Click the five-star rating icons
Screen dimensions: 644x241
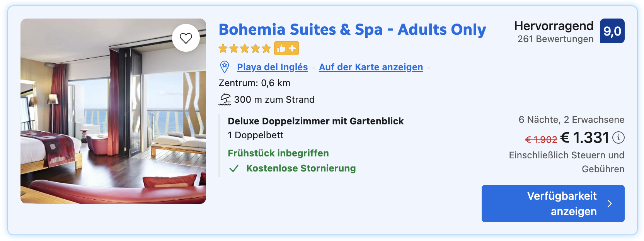pyautogui.click(x=244, y=49)
